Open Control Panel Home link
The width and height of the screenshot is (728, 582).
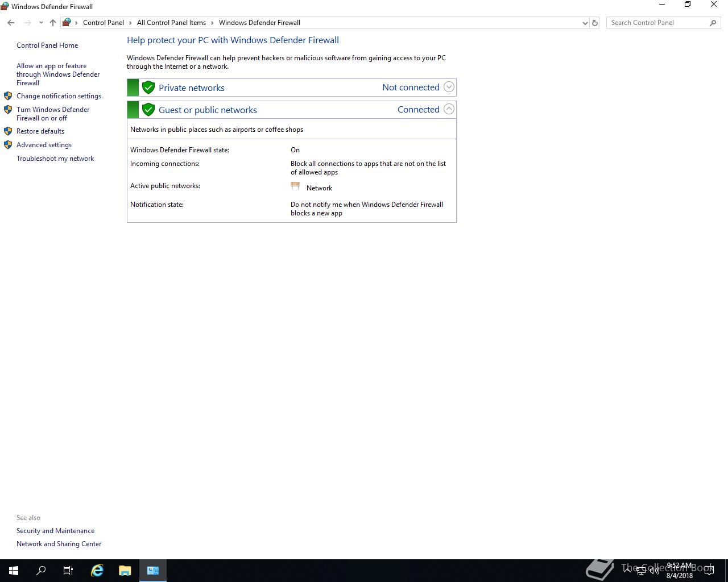47,45
